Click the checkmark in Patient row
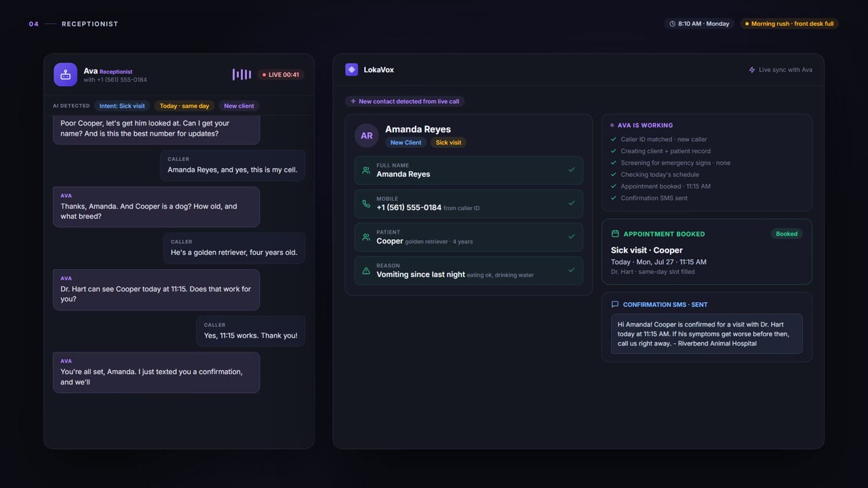868x488 pixels. click(571, 237)
